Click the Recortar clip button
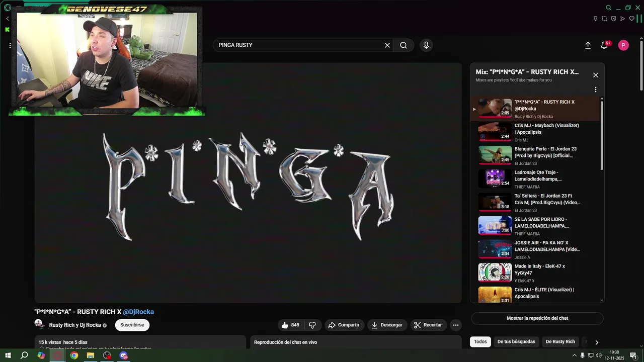The height and width of the screenshot is (362, 644). point(428,325)
